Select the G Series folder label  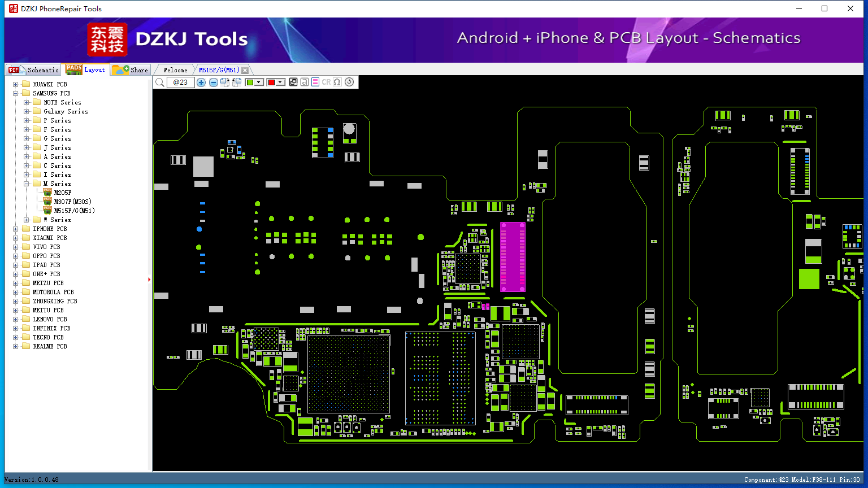pos(57,138)
